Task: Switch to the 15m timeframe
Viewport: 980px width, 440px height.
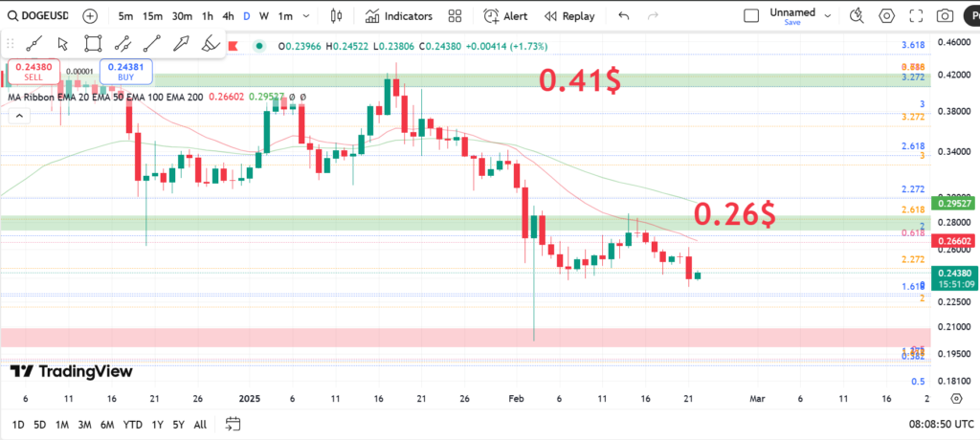Action: [152, 16]
